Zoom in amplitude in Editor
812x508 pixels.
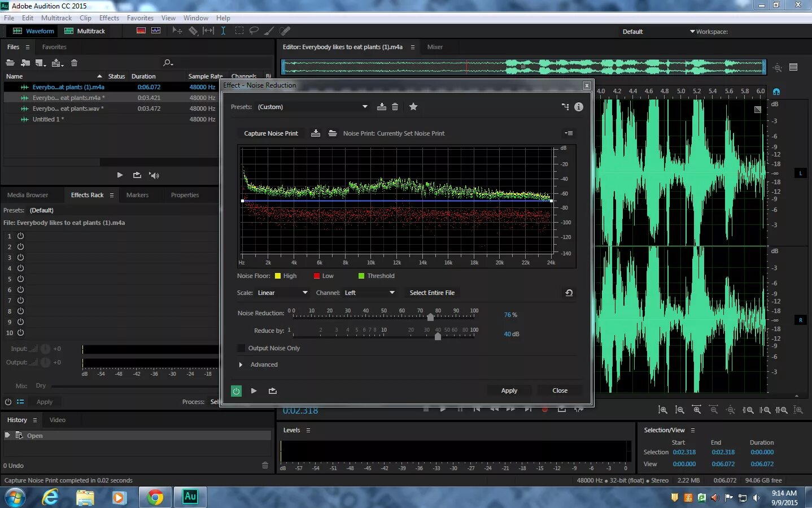click(x=663, y=410)
